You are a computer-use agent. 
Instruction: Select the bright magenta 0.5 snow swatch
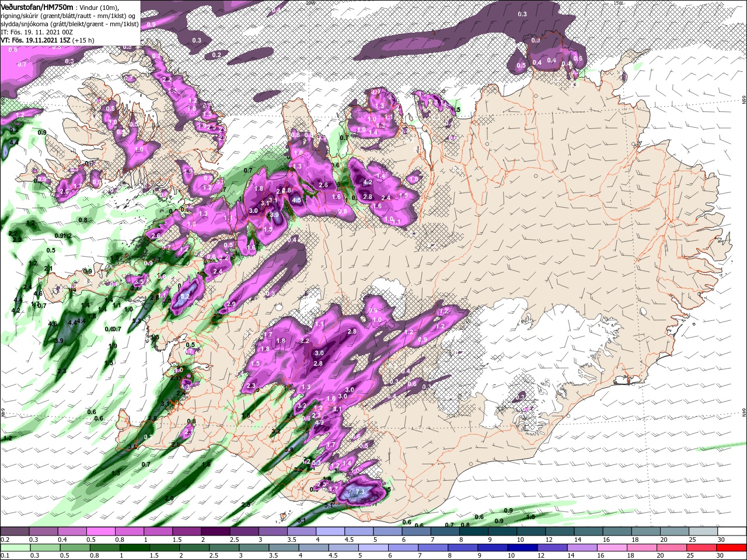pyautogui.click(x=100, y=531)
